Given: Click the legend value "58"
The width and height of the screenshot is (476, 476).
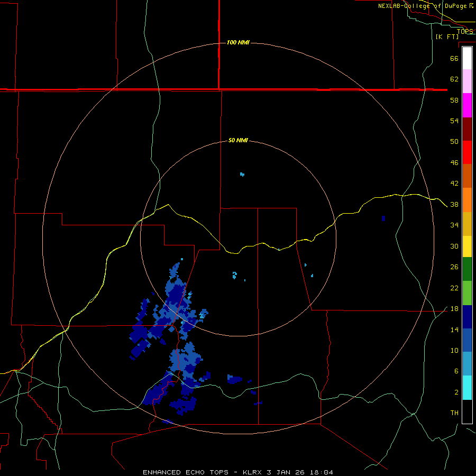Looking at the screenshot, I should tap(454, 100).
